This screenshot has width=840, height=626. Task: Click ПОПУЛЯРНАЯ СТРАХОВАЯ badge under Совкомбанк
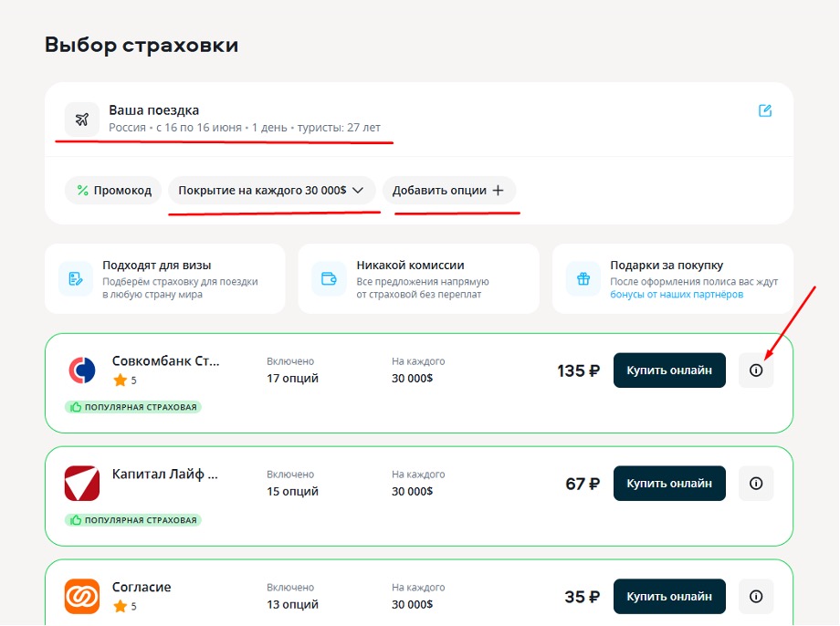(x=133, y=407)
